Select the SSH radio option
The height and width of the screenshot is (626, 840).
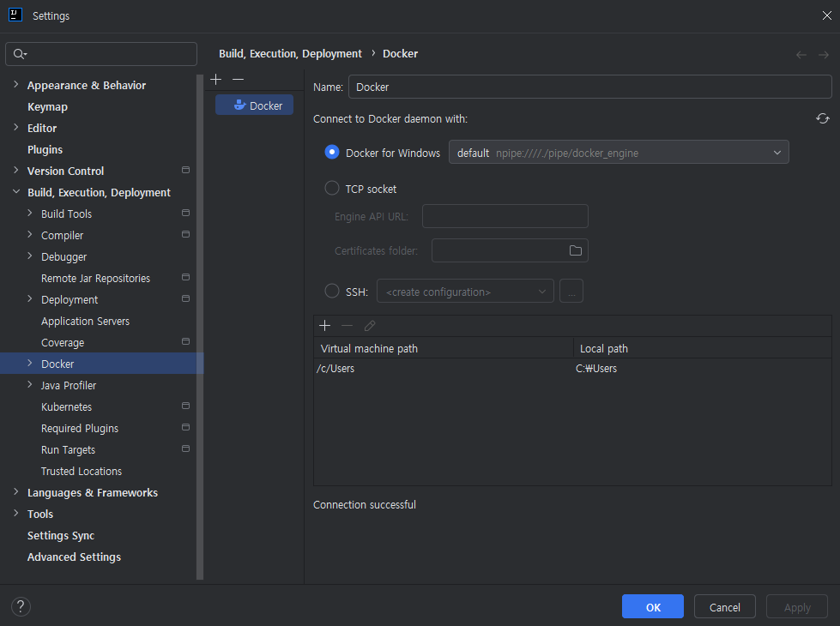[332, 291]
